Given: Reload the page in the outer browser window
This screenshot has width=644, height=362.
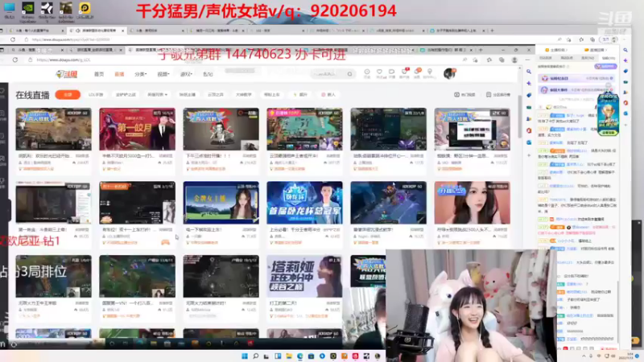Looking at the screenshot, I should point(13,39).
